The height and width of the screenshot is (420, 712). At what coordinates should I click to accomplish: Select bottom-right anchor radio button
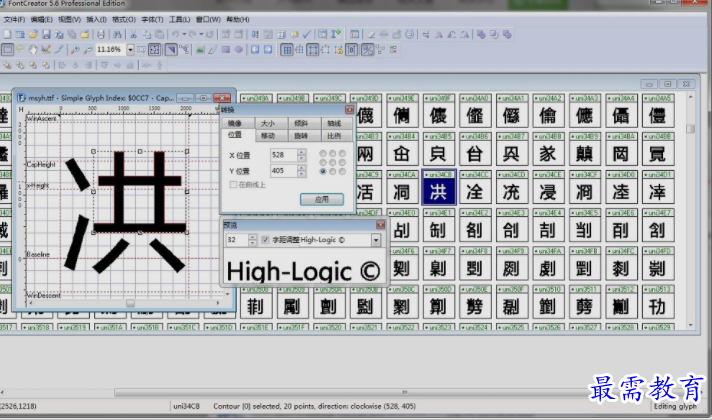[x=342, y=172]
